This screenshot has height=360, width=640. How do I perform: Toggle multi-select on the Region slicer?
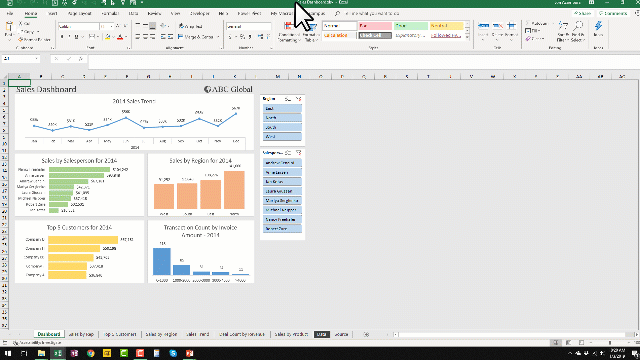click(x=288, y=99)
